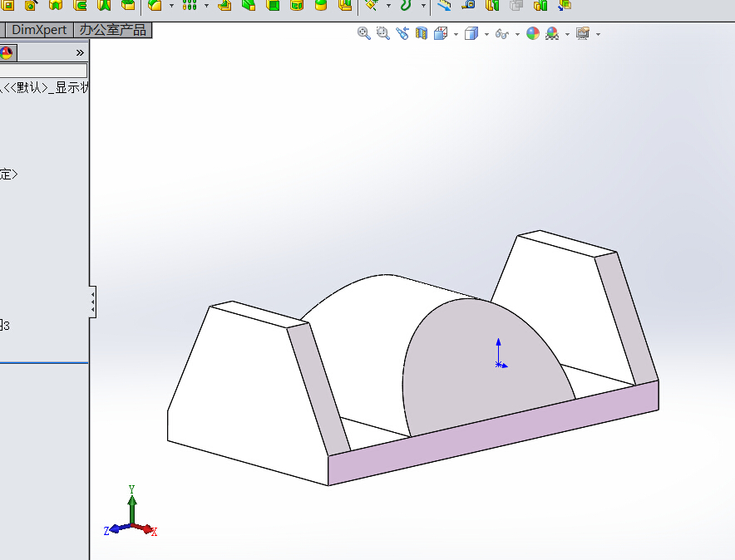Select the purple front face of the base

click(x=492, y=433)
